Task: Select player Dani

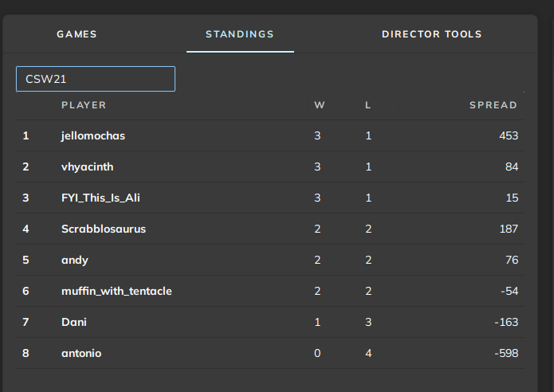Action: pyautogui.click(x=73, y=322)
